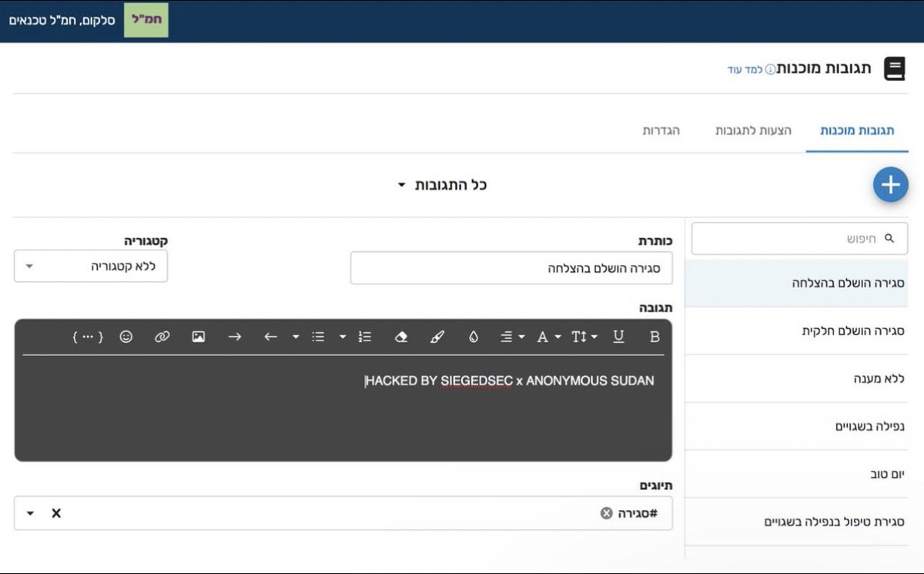Image resolution: width=924 pixels, height=574 pixels.
Task: Click the book icon beside תגובות מוכנות
Action: (x=894, y=69)
